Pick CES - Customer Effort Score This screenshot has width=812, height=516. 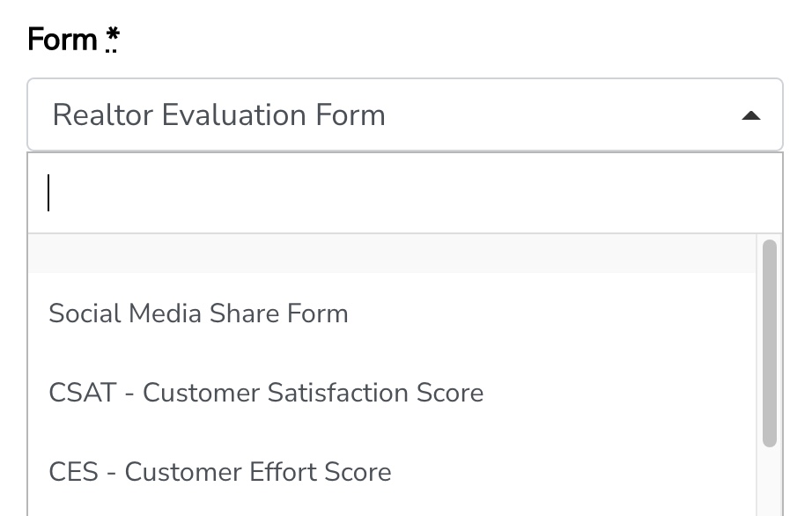[220, 472]
